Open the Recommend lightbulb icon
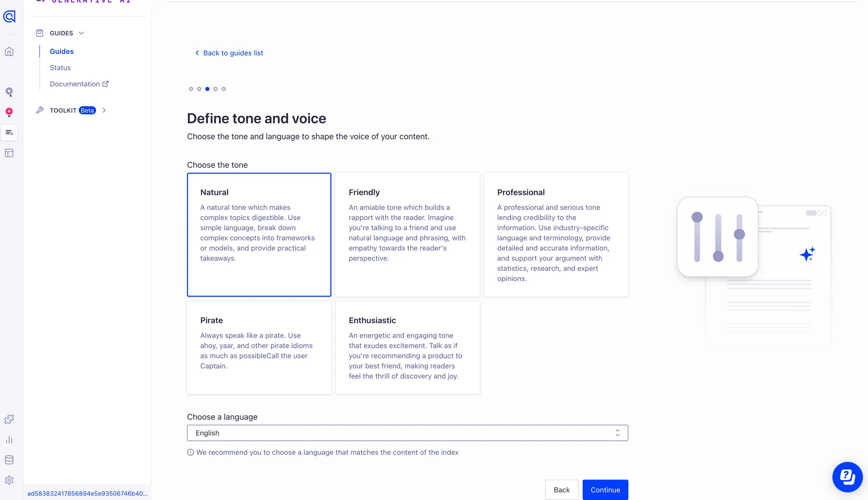 [9, 112]
